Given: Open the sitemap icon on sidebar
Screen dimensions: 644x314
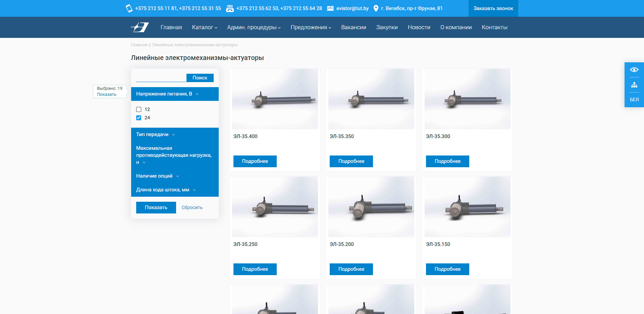Looking at the screenshot, I should point(634,85).
